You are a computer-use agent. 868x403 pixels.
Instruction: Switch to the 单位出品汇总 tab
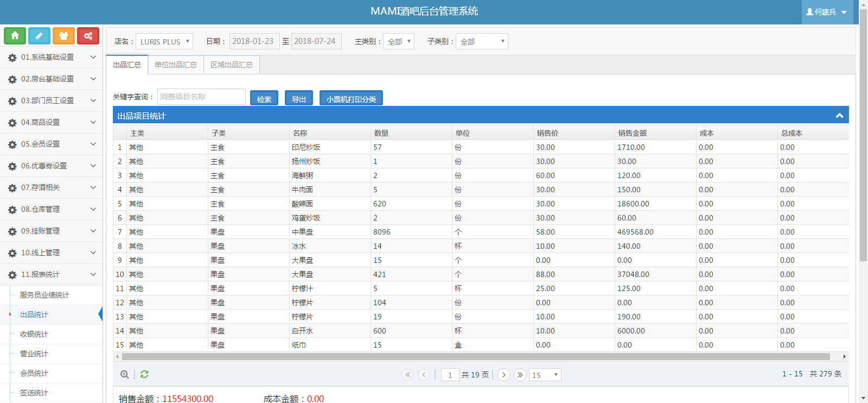pyautogui.click(x=176, y=65)
